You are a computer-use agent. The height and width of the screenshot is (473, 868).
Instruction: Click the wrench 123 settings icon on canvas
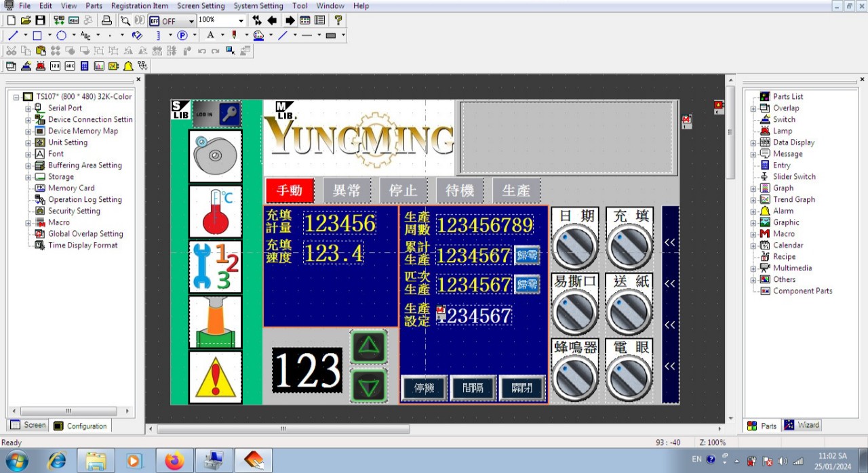pos(215,267)
